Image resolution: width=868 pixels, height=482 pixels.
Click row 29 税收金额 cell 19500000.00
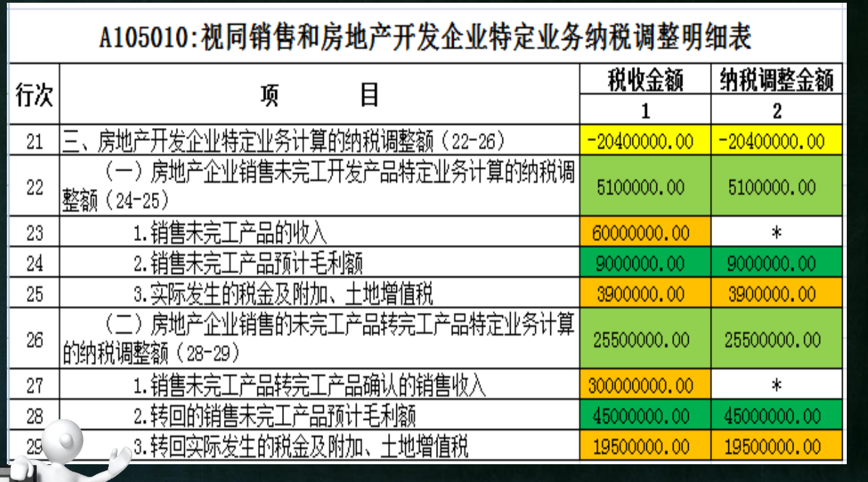click(645, 446)
